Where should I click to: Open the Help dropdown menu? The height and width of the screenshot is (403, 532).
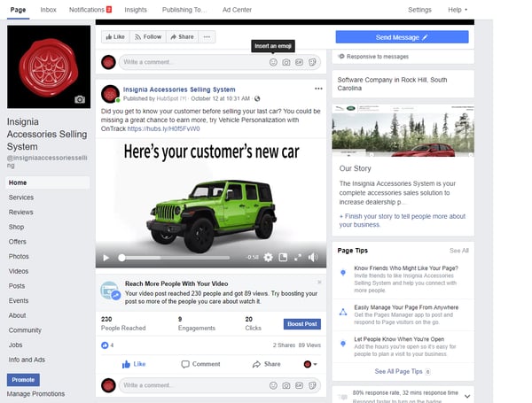458,10
